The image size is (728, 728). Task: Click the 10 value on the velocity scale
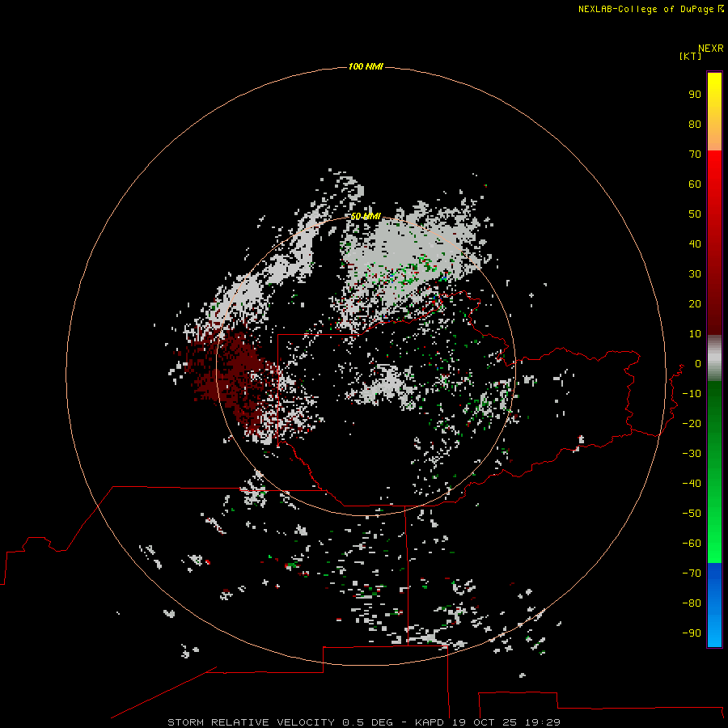[x=695, y=334]
